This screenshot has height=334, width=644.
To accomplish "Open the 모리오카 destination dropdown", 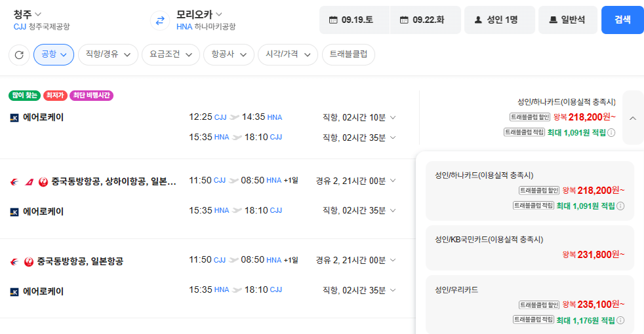I will 199,14.
